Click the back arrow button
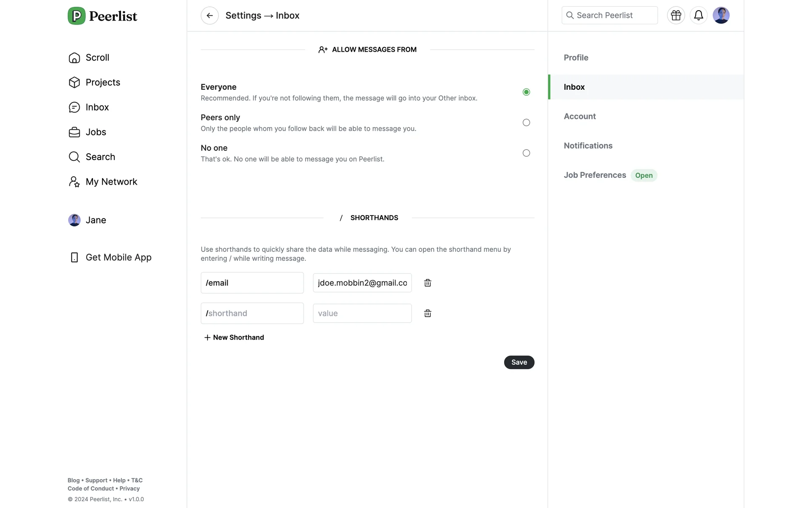812x508 pixels. click(x=209, y=16)
